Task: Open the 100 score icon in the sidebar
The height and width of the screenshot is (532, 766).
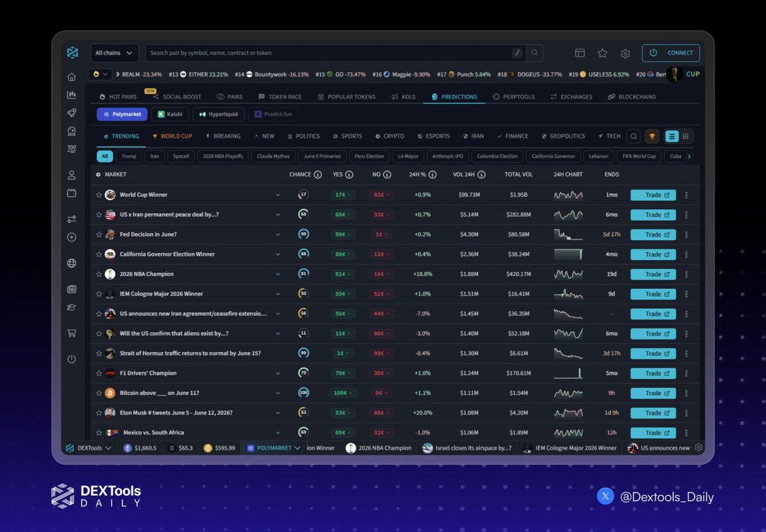Action: [x=71, y=149]
